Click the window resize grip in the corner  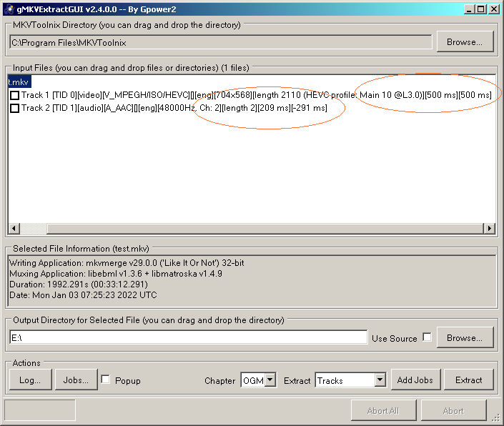pyautogui.click(x=496, y=417)
